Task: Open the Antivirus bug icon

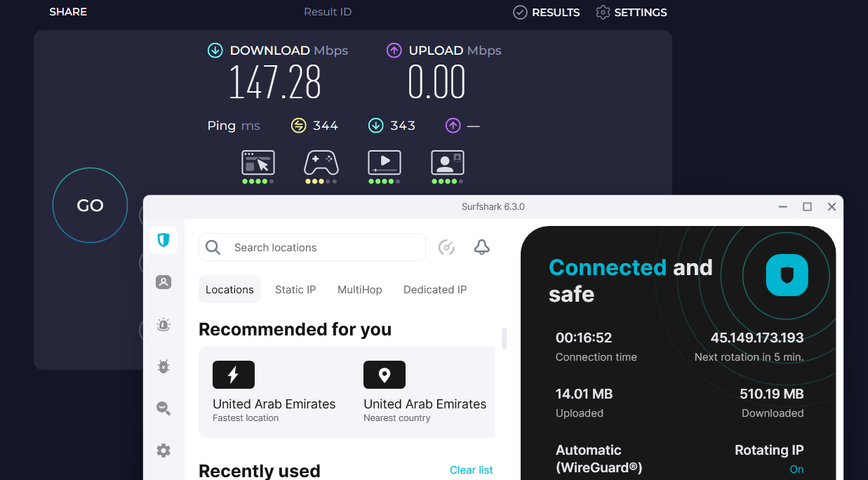Action: (163, 366)
